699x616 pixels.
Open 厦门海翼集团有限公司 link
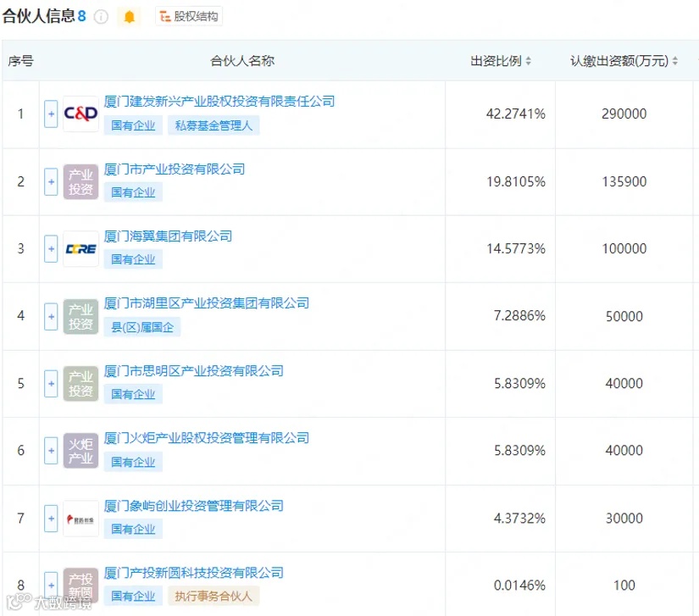click(168, 236)
